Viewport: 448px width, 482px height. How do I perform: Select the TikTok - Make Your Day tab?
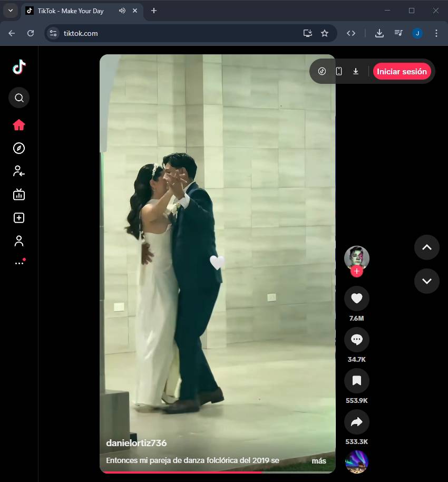coord(71,11)
